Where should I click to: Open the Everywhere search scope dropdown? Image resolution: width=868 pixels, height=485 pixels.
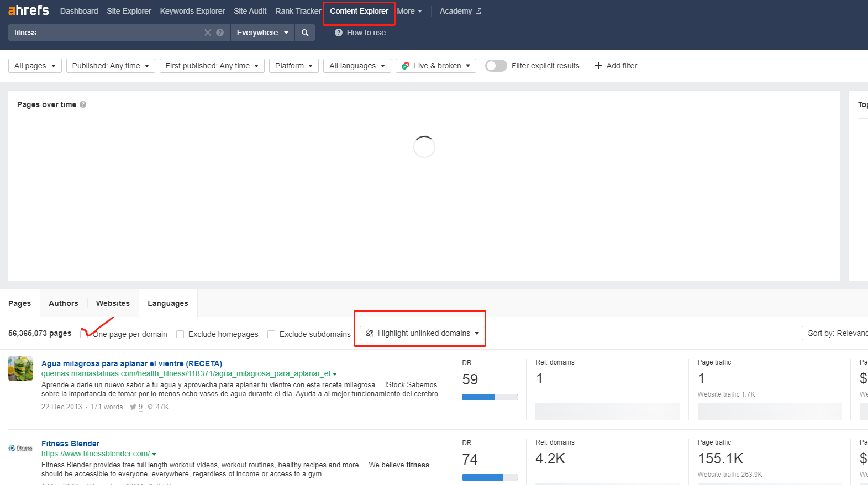pyautogui.click(x=262, y=33)
